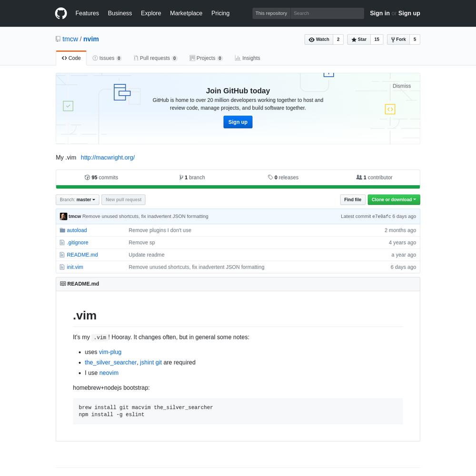The height and width of the screenshot is (476, 476).
Task: Follow the vim-plug link in README
Action: pos(110,352)
